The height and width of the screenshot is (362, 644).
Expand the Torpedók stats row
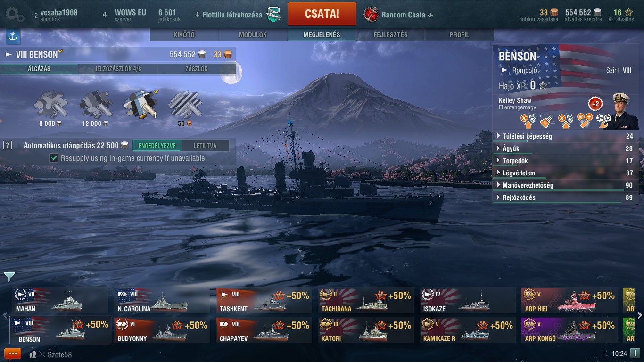565,161
